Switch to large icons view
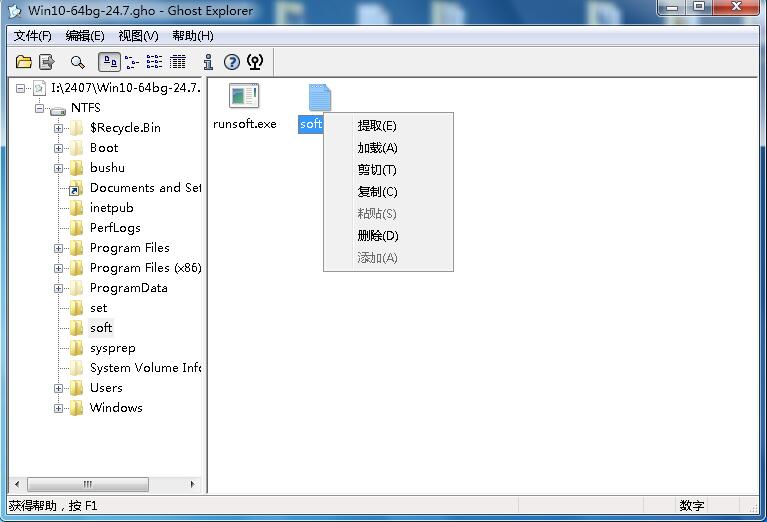Viewport: 767px width, 522px height. click(110, 62)
